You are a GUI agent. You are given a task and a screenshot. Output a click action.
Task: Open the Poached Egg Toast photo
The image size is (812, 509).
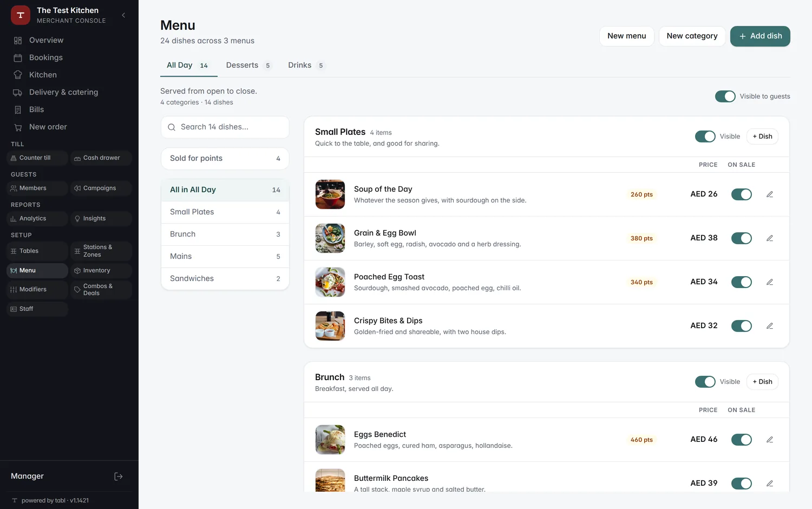(x=330, y=282)
